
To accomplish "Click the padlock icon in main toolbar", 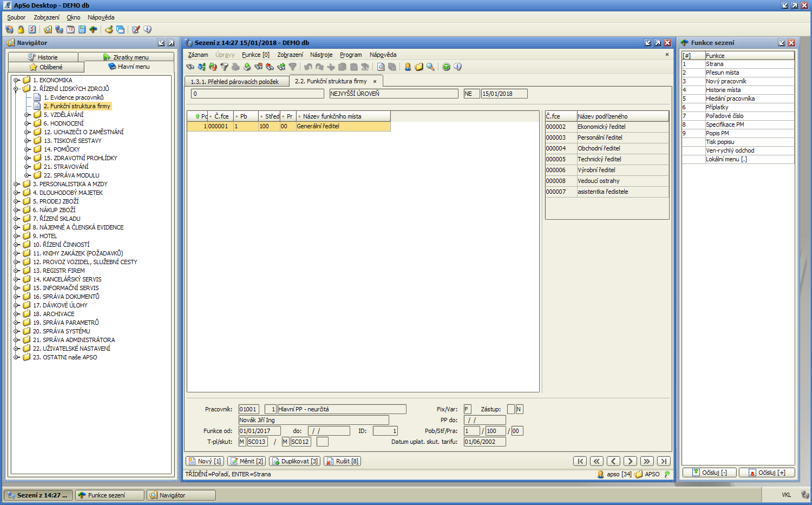I will [x=21, y=29].
